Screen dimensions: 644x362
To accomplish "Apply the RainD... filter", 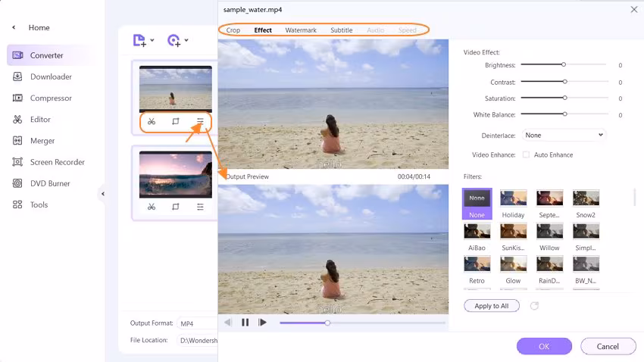I will tap(549, 270).
